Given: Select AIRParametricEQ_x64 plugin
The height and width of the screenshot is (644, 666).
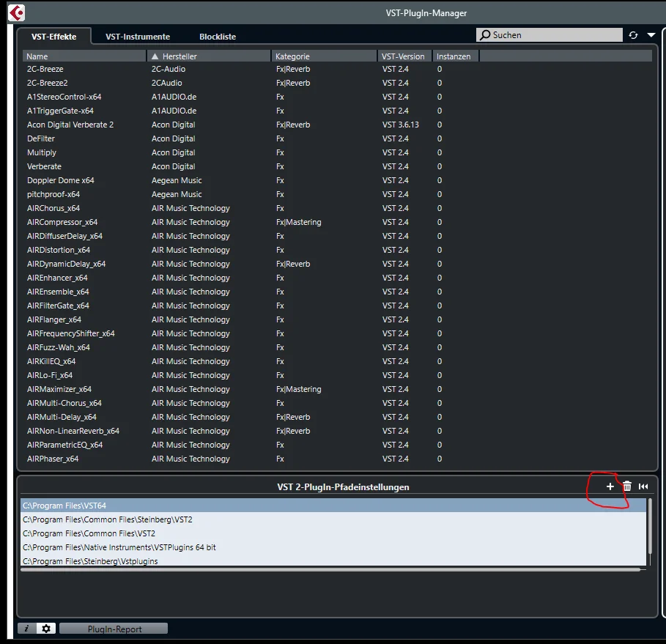Looking at the screenshot, I should (338, 445).
